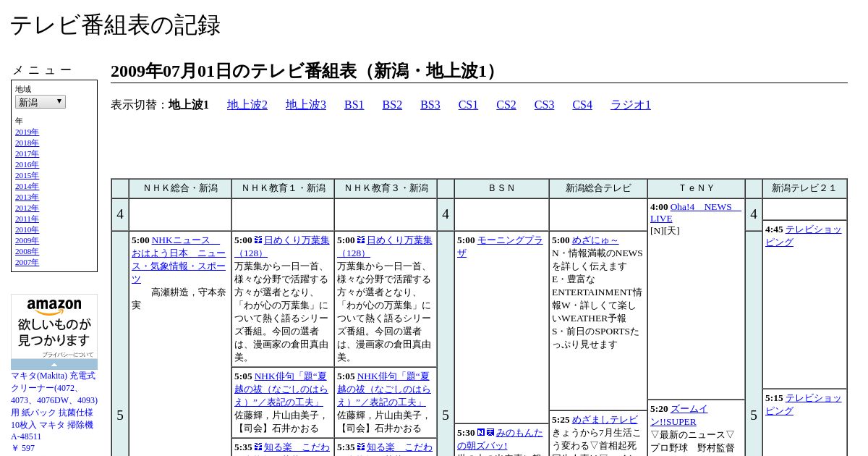Open 日めくり万葉集 link under NHK教育3
Viewport: 868px width, 456px height.
coord(383,246)
